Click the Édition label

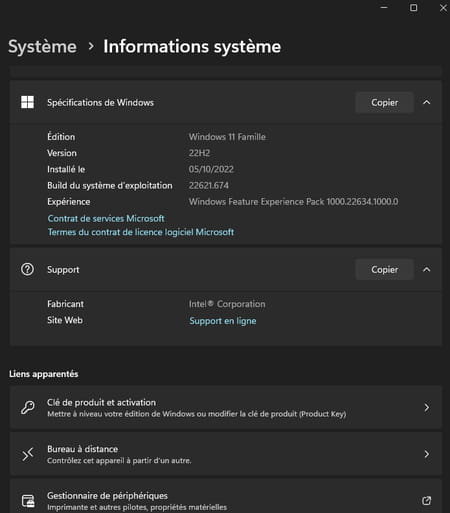pos(61,137)
